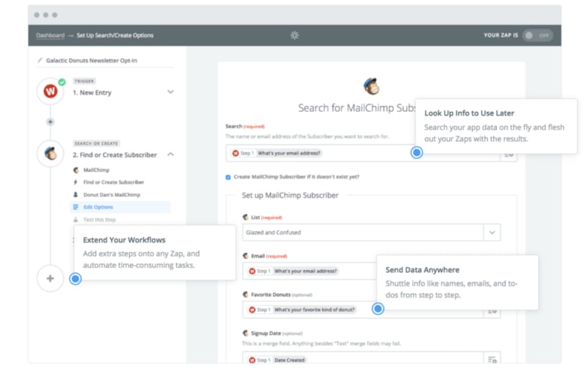Click the favorite kind of donut tag
This screenshot has height=370, width=588.
coord(315,310)
